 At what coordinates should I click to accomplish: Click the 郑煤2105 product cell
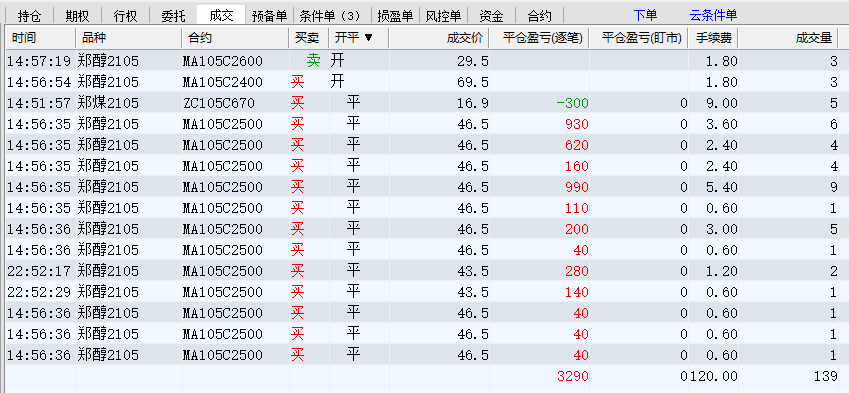[108, 103]
